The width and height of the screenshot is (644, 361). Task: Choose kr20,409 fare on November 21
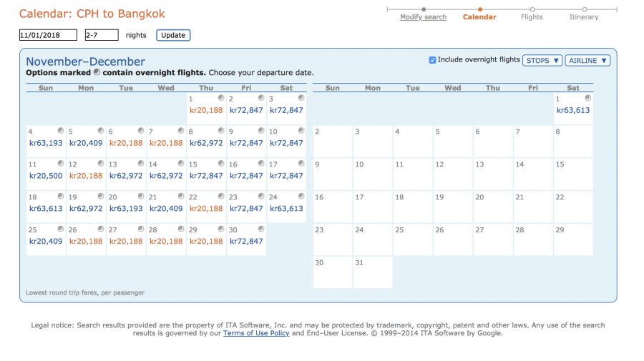[166, 209]
